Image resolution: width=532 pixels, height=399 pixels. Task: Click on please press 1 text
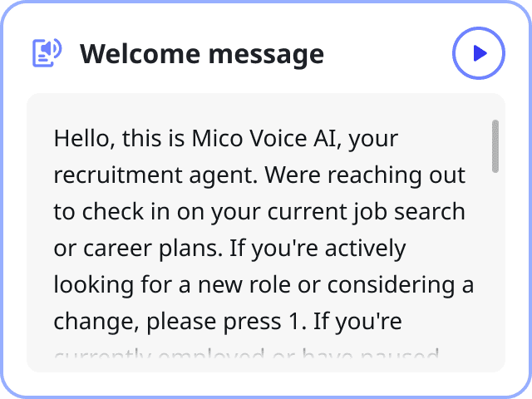click(227, 322)
